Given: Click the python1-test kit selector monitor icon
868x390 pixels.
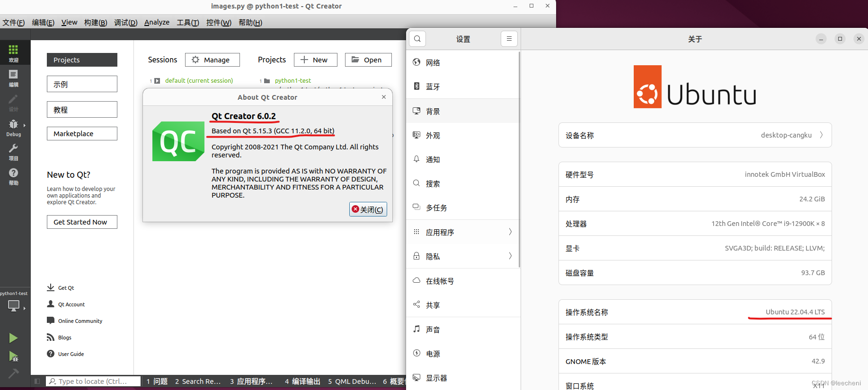Looking at the screenshot, I should tap(14, 306).
